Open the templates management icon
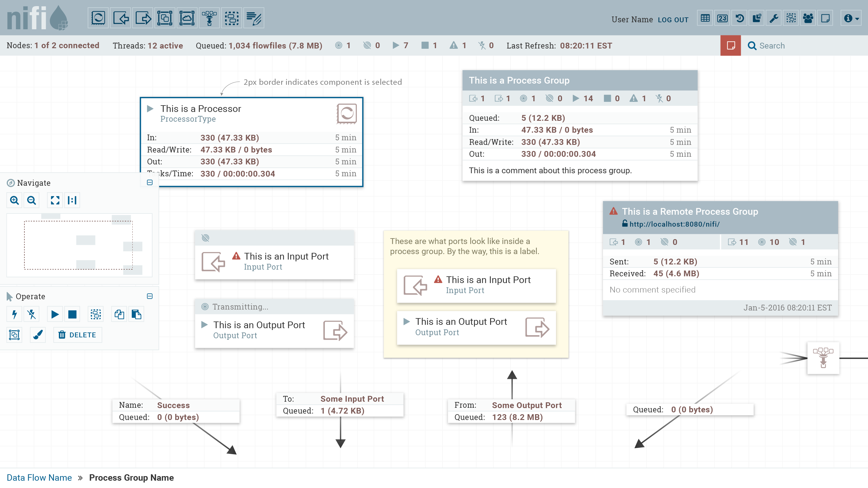This screenshot has height=488, width=868. coord(791,18)
